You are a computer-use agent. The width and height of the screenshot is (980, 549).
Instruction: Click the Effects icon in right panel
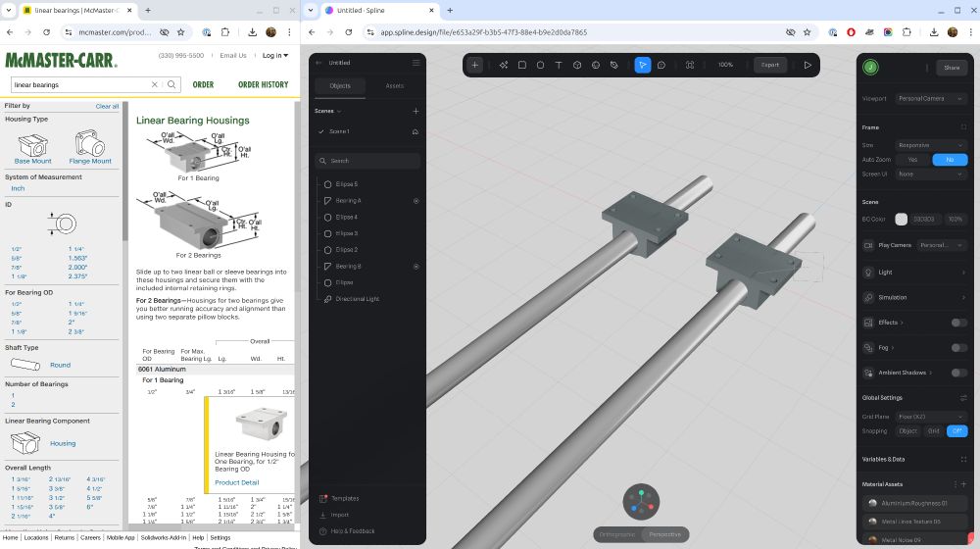(x=868, y=323)
